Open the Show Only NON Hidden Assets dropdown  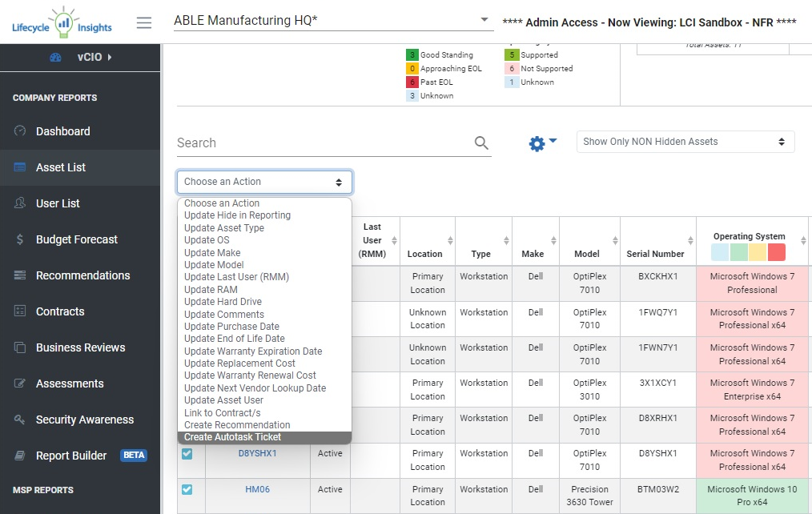click(x=685, y=142)
